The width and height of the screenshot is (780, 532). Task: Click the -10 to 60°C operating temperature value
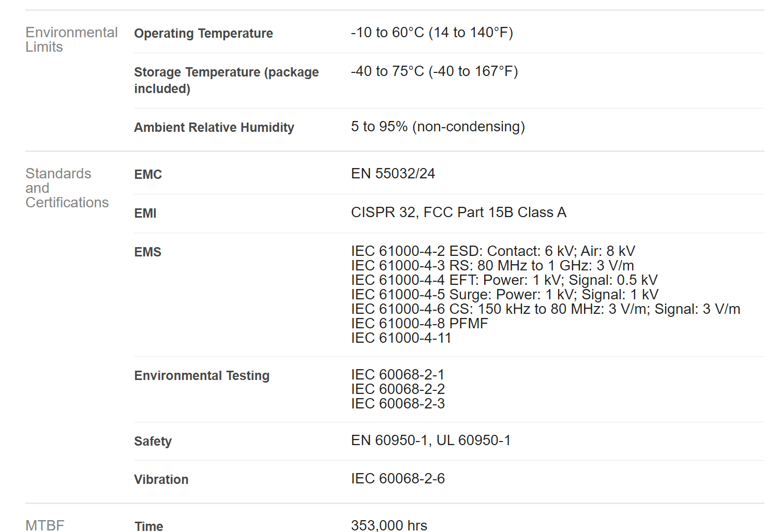tap(431, 33)
